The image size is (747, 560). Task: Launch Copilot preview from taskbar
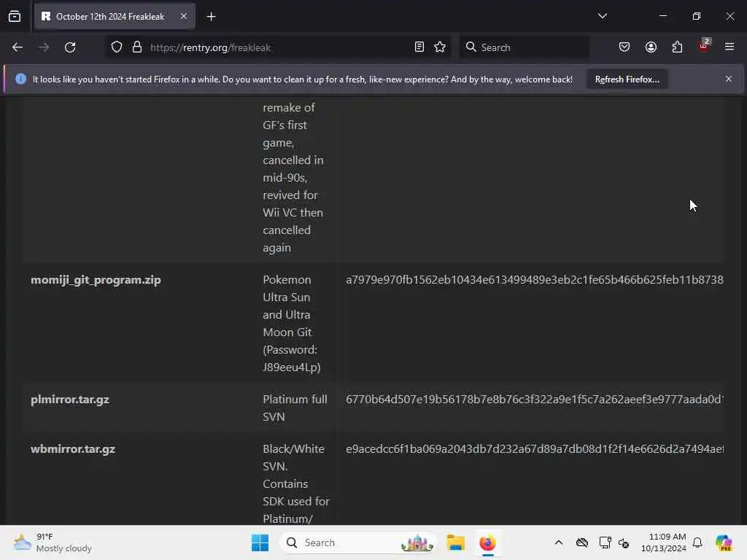(724, 542)
